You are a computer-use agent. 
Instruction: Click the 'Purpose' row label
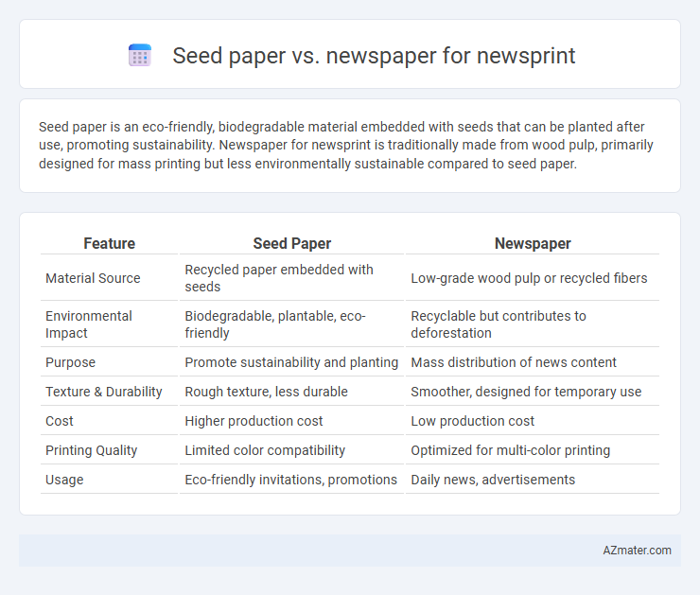pos(71,362)
